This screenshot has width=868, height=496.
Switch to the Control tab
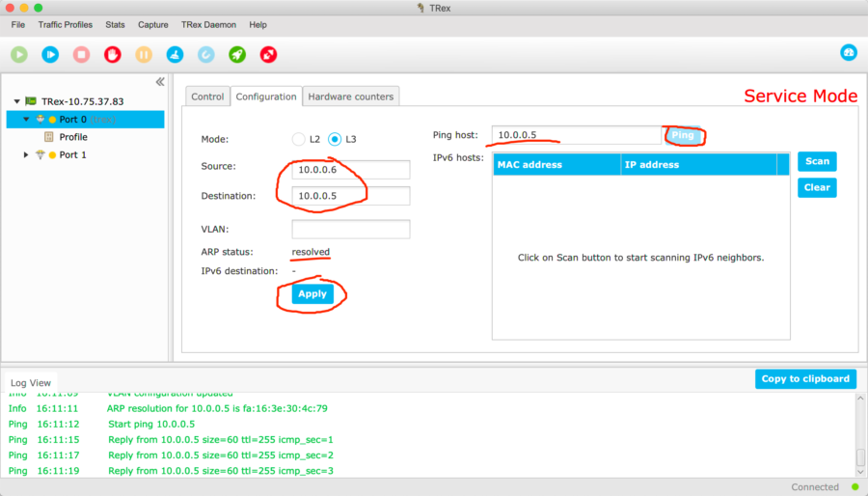(x=207, y=96)
